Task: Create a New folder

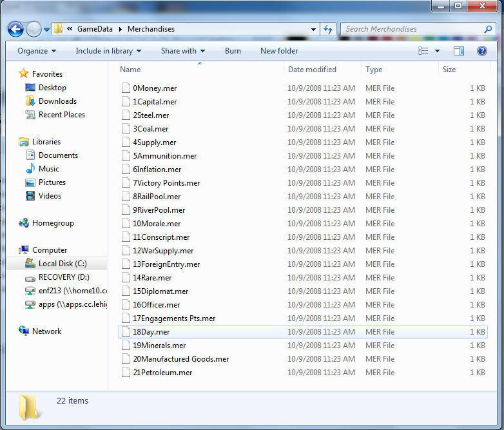Action: pos(279,51)
